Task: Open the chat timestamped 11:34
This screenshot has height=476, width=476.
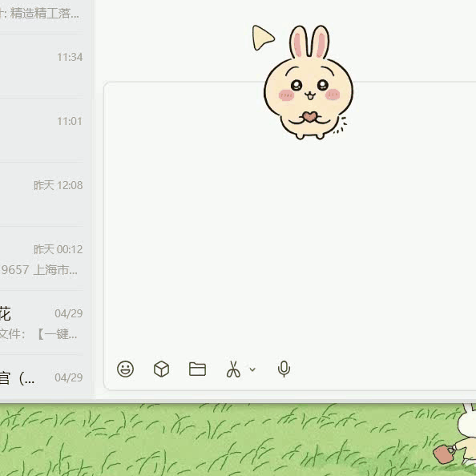Action: (42, 67)
